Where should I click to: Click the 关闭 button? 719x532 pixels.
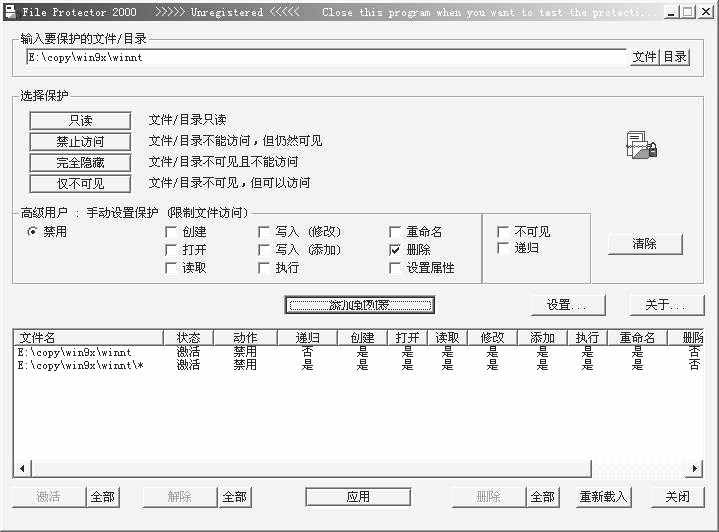[x=677, y=497]
